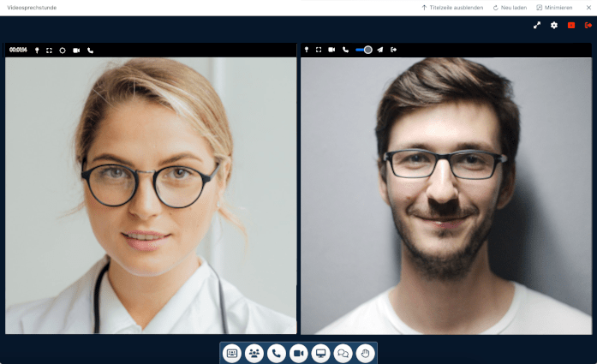This screenshot has height=364, width=597.
Task: Pin the patient's video tile
Action: [307, 50]
